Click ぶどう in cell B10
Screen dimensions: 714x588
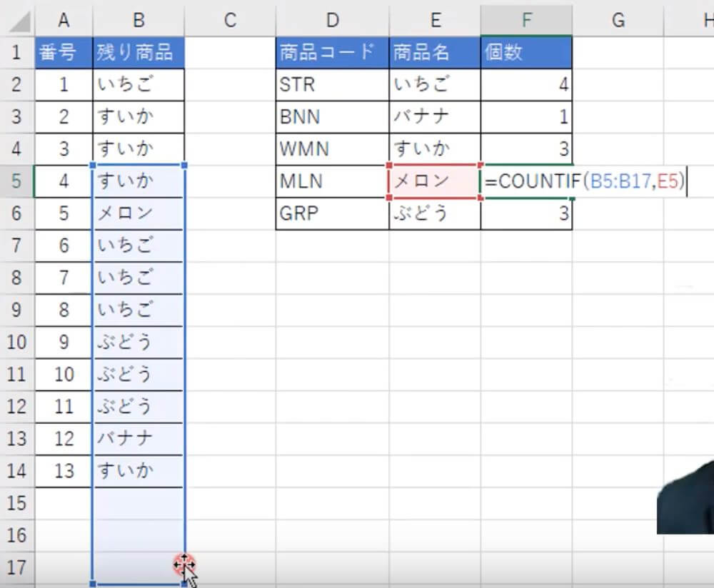(x=139, y=343)
